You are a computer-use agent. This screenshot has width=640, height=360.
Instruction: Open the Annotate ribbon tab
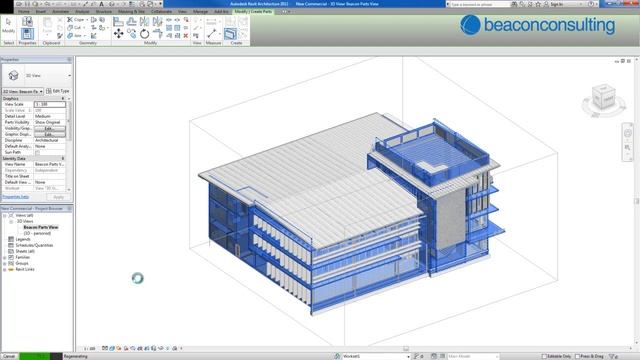point(60,11)
